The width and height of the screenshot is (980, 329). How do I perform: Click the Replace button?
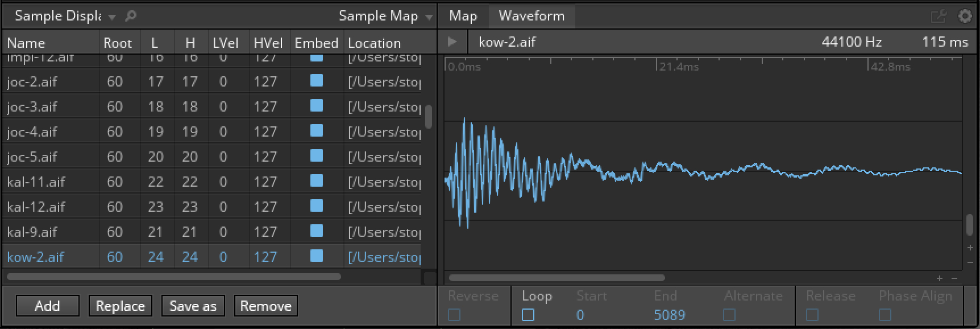click(x=121, y=306)
